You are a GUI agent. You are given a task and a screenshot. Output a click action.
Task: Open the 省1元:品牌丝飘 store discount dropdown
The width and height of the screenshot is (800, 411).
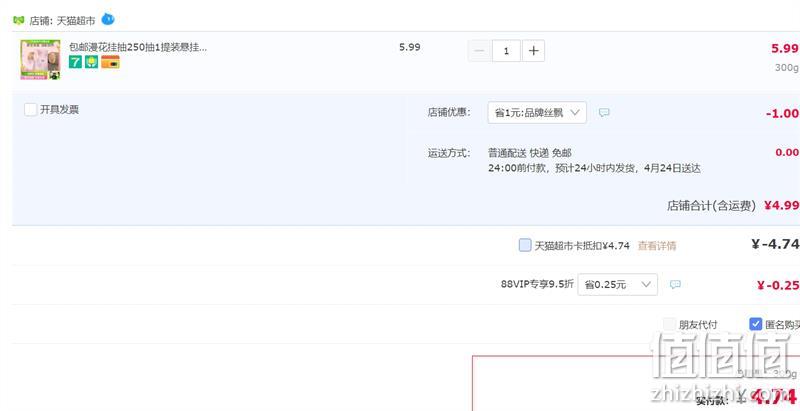[537, 113]
